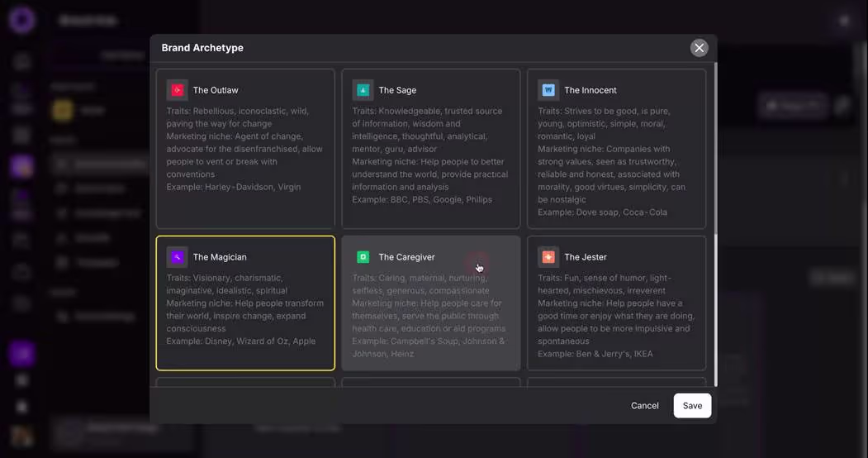Select "The Caregiver" card title
Viewport: 868px width, 458px height.
pyautogui.click(x=406, y=257)
